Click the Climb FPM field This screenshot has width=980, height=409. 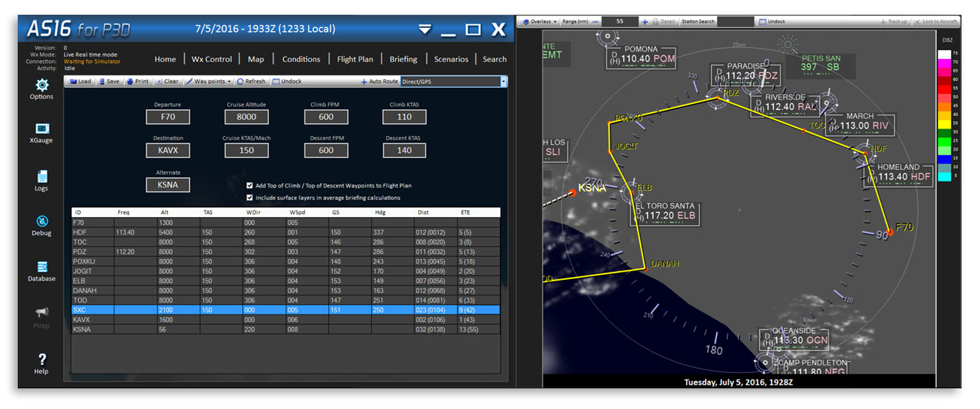point(326,117)
